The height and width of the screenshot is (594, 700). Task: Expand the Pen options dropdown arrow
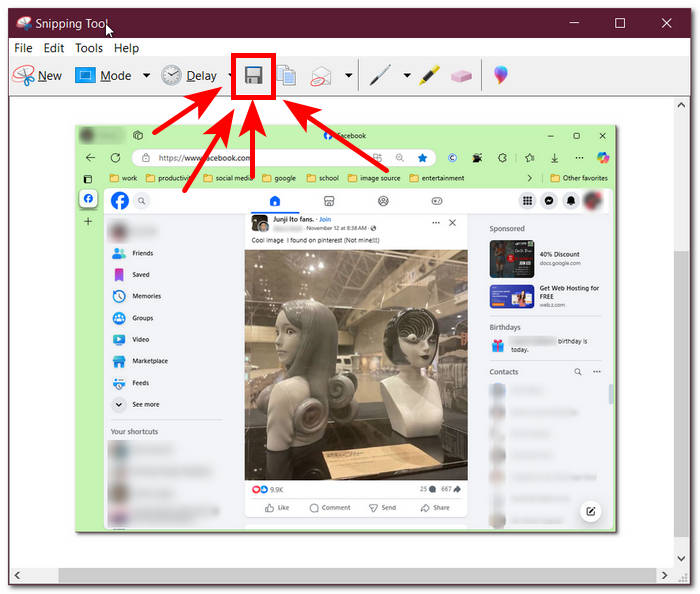(x=407, y=75)
